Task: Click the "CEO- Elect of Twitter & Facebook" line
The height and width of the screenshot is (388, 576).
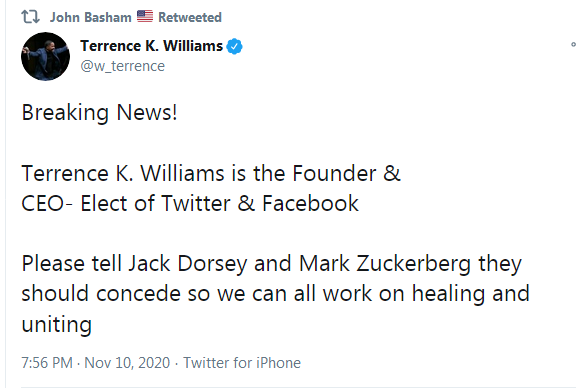Action: tap(190, 203)
